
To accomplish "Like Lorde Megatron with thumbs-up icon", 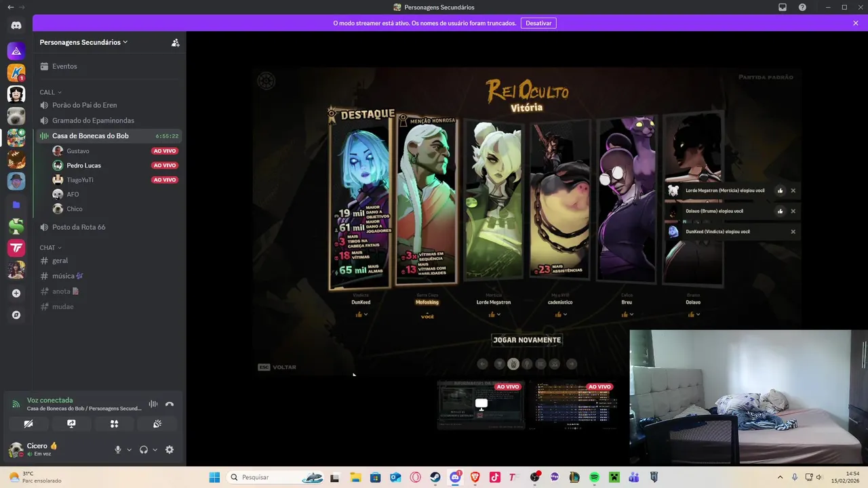I will 492,314.
